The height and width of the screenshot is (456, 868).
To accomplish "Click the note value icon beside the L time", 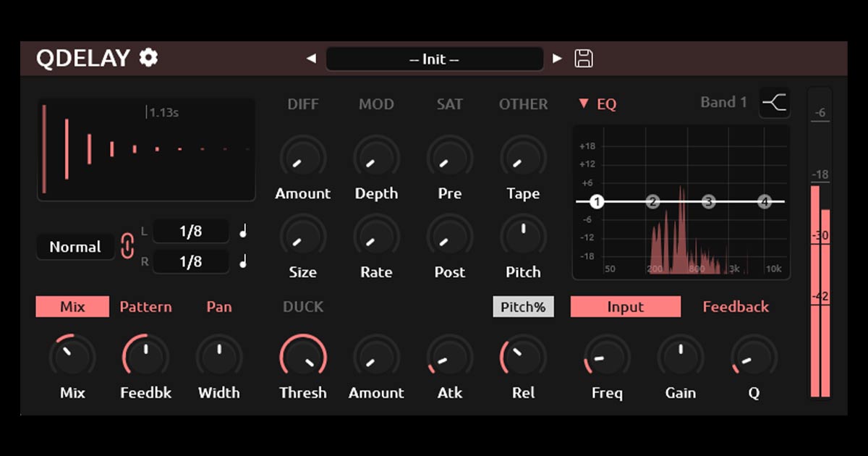I will [244, 230].
